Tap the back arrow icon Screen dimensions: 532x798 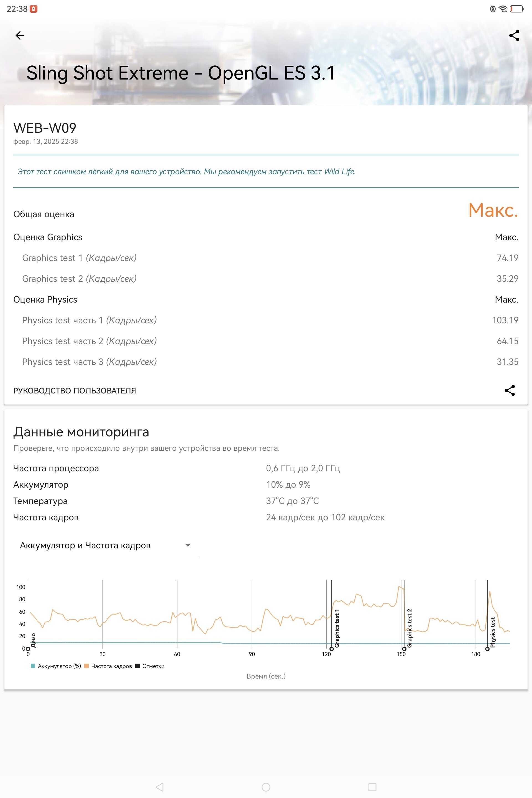pyautogui.click(x=20, y=35)
